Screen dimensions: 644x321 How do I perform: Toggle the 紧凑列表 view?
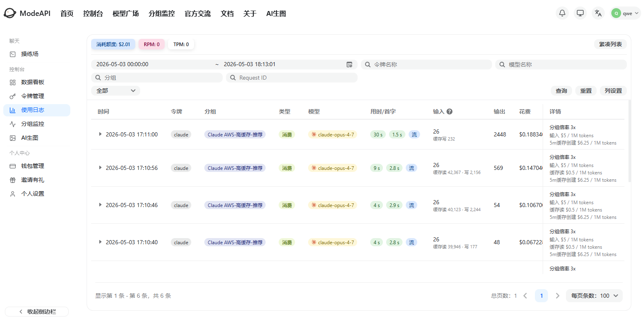610,44
